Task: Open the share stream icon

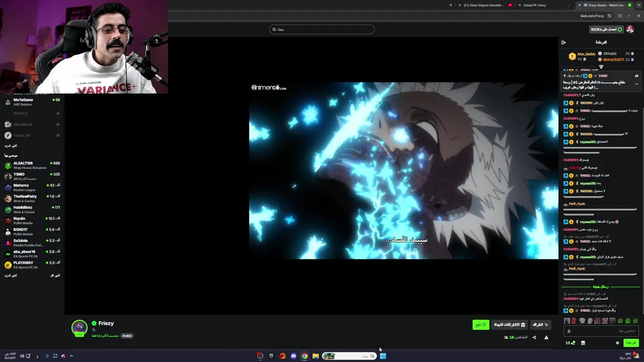Action: pyautogui.click(x=534, y=337)
